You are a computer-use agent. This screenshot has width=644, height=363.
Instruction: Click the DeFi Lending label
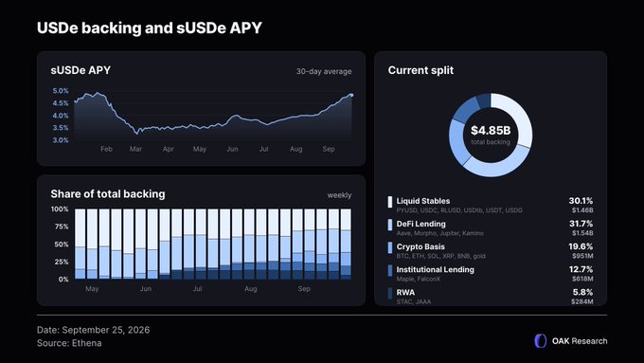(x=421, y=224)
